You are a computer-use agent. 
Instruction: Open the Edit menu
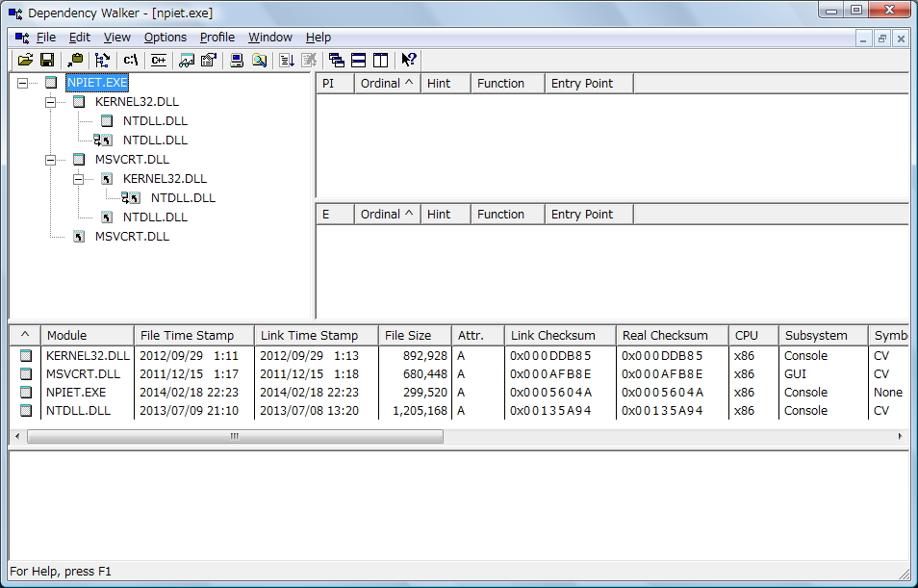pyautogui.click(x=80, y=38)
